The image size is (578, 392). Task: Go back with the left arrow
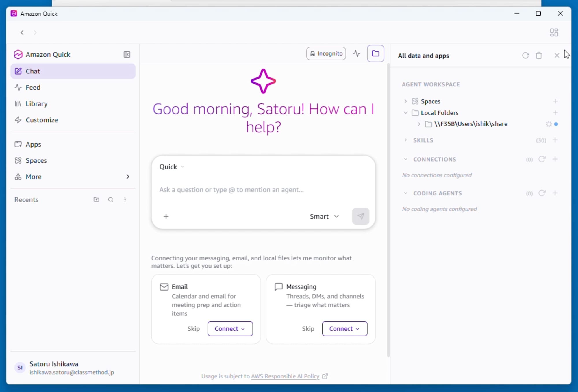(x=22, y=32)
